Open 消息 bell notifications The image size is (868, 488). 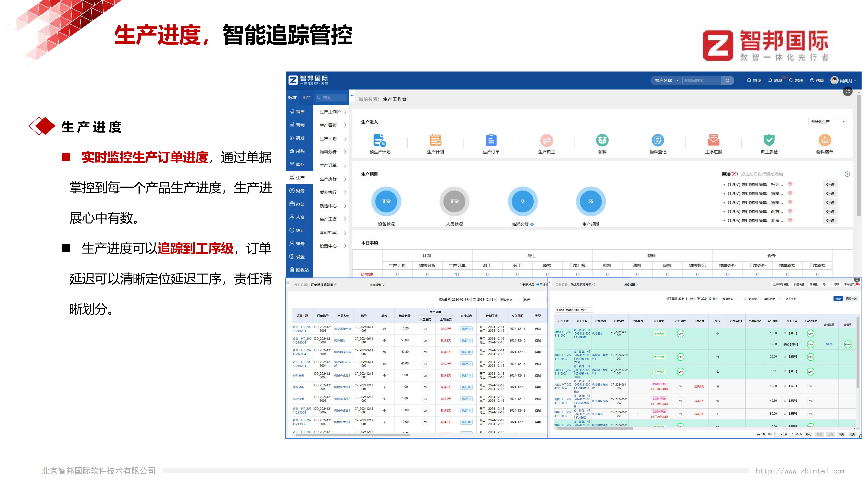(x=775, y=80)
